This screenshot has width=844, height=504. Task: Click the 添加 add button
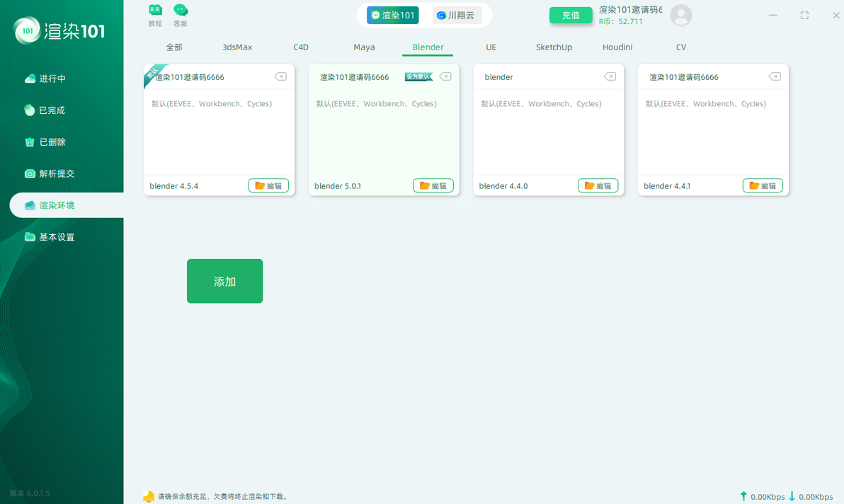[225, 281]
